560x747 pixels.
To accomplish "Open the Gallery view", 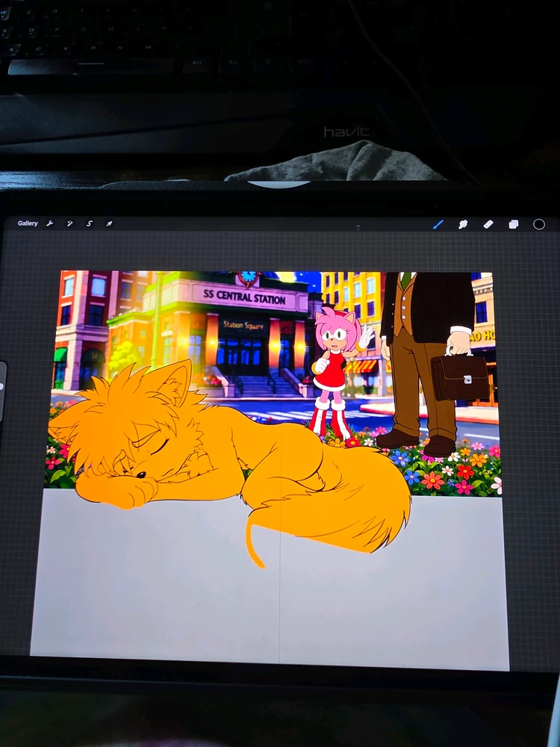I will (28, 223).
